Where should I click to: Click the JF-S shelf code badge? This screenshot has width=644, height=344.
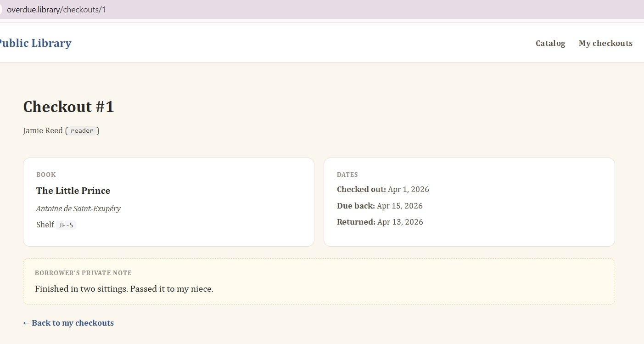[66, 225]
